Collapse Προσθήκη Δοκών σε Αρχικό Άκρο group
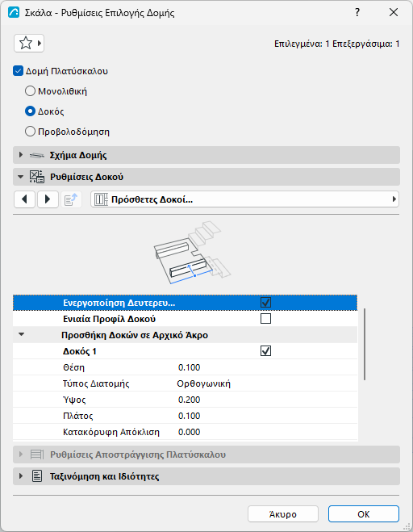Viewport: 413px width, 532px height. coord(21,334)
